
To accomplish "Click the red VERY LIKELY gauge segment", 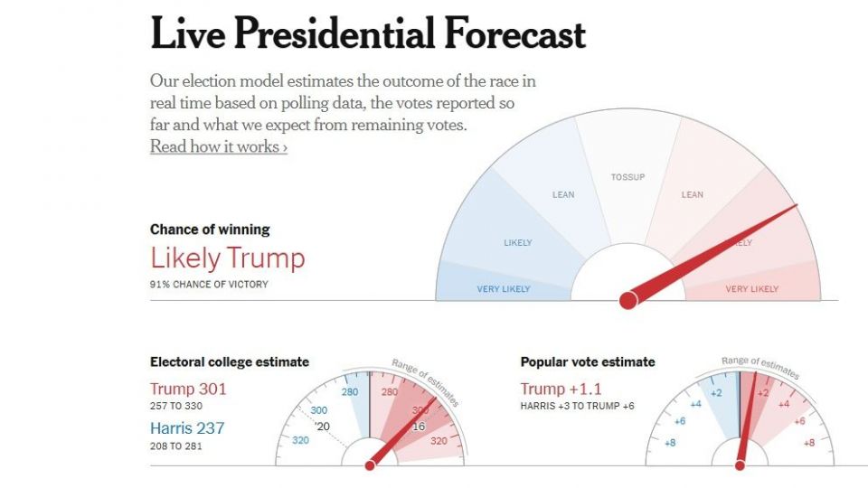I will point(751,289).
